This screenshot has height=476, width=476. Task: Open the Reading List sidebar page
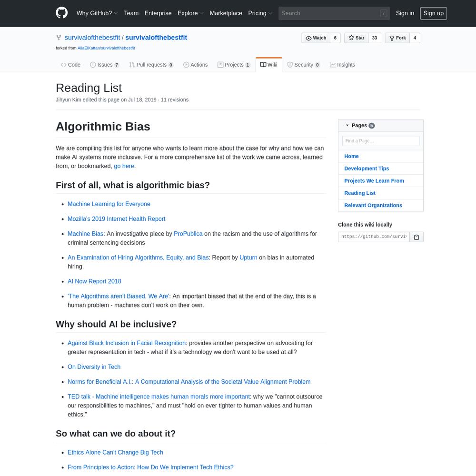click(360, 193)
